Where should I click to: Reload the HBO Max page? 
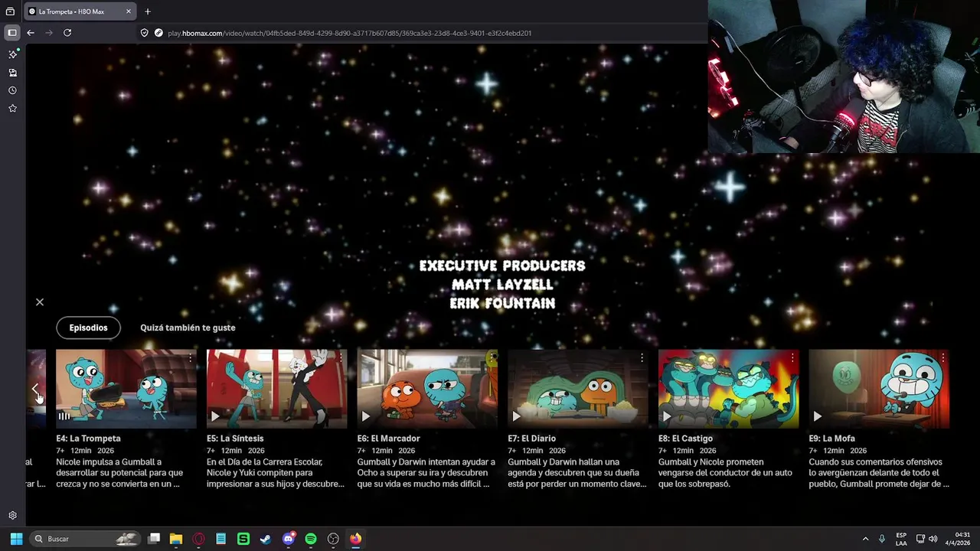pyautogui.click(x=67, y=33)
